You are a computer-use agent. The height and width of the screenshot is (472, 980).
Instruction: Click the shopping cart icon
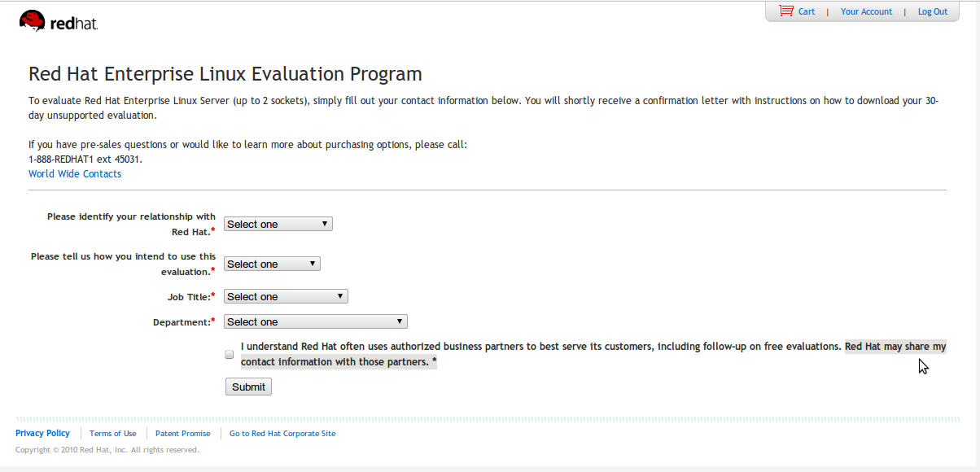coord(785,11)
